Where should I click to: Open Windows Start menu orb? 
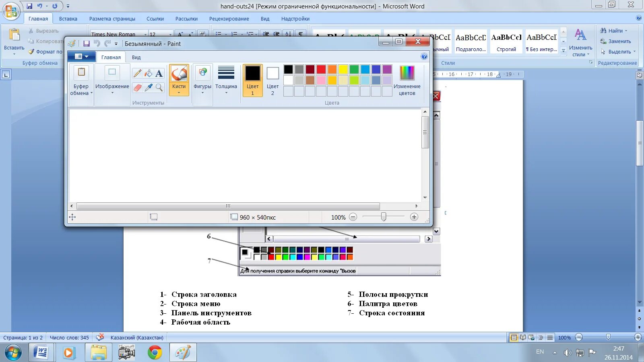pyautogui.click(x=13, y=353)
